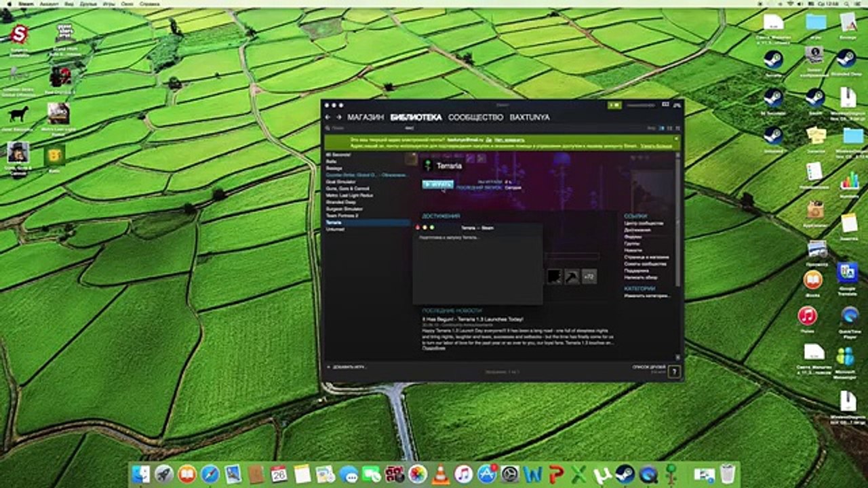Click Steam back arrow
This screenshot has height=488, width=868.
329,117
